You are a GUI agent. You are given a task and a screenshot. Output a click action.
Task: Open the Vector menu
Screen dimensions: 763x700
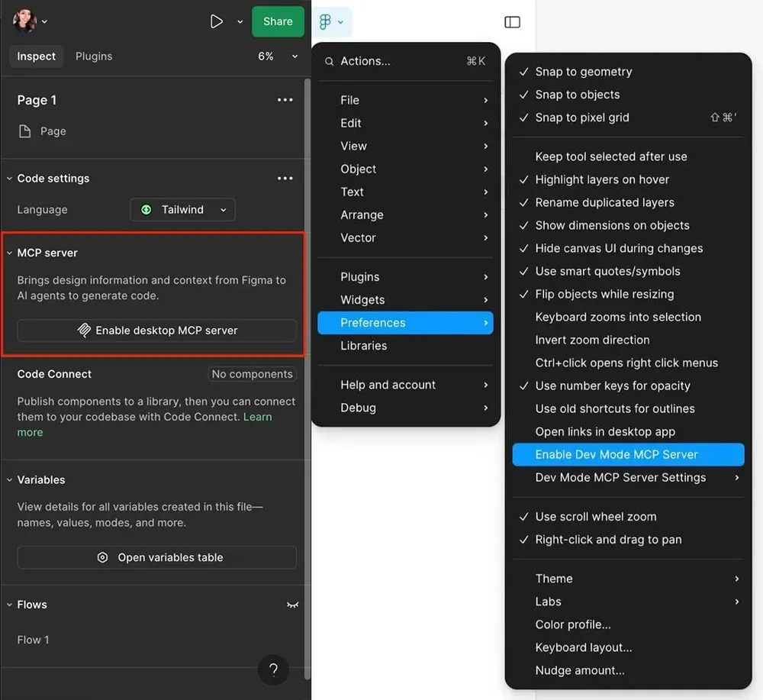click(x=405, y=237)
